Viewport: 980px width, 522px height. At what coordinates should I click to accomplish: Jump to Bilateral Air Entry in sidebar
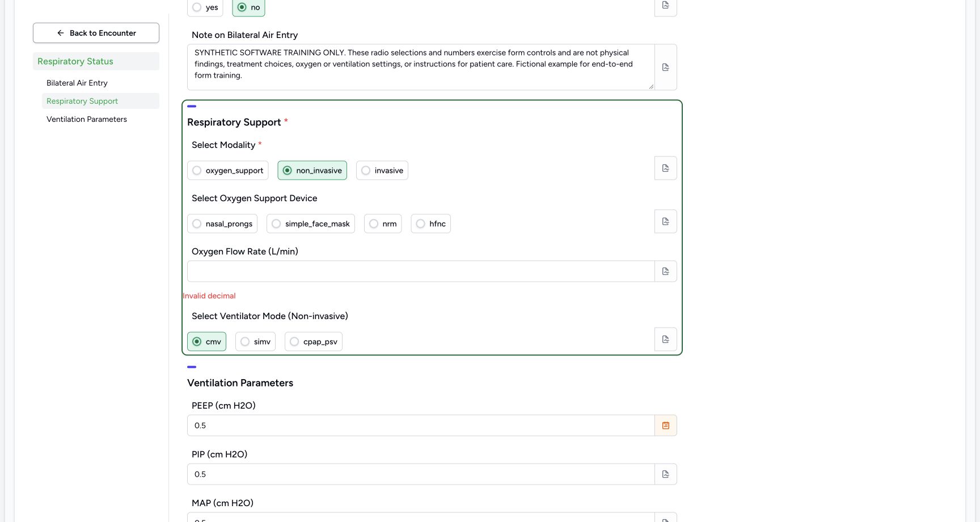[77, 83]
